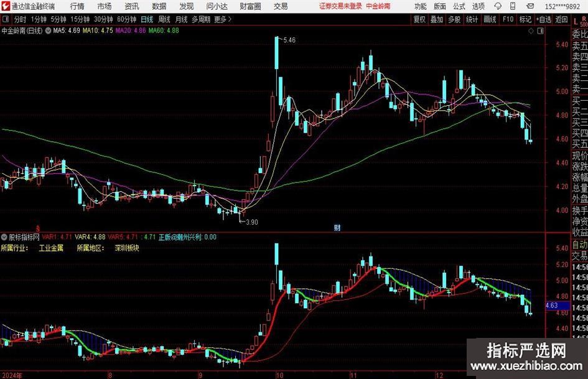
Task: Click the 财 marker on the main chart
Action: pos(337,227)
